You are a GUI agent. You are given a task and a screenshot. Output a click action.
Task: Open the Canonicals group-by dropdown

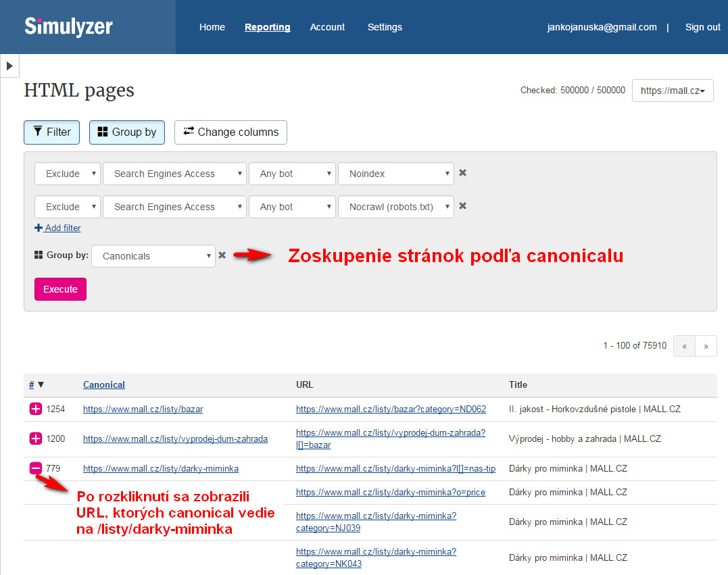click(153, 256)
